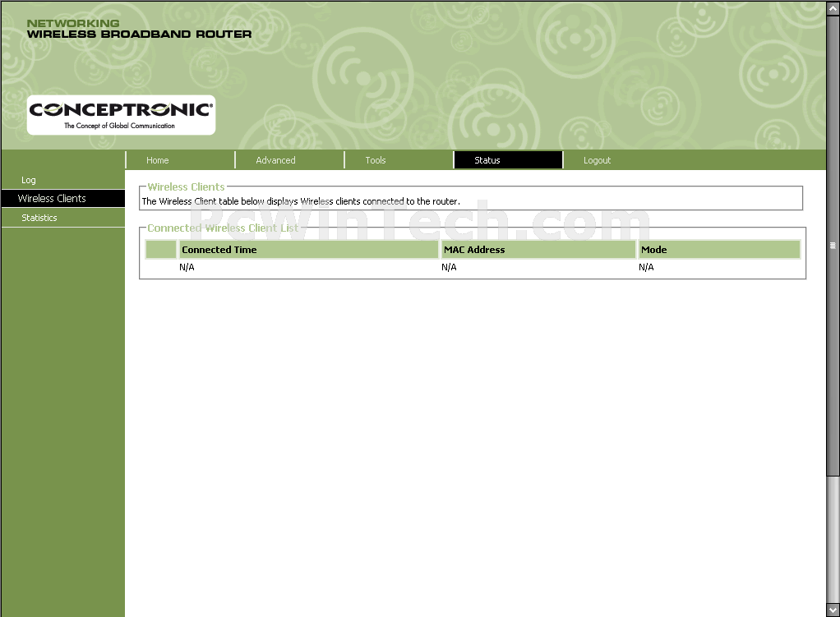
Task: Click the MAC Address column header
Action: tap(538, 250)
